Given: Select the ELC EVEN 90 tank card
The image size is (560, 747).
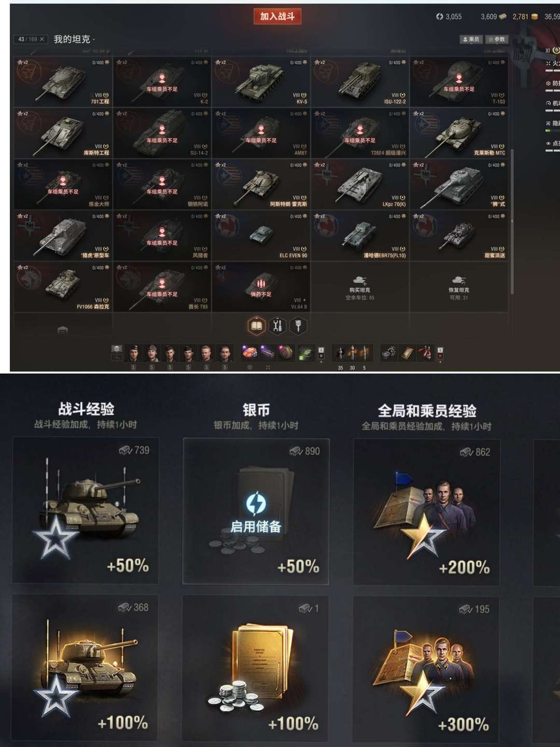Looking at the screenshot, I should (261, 236).
